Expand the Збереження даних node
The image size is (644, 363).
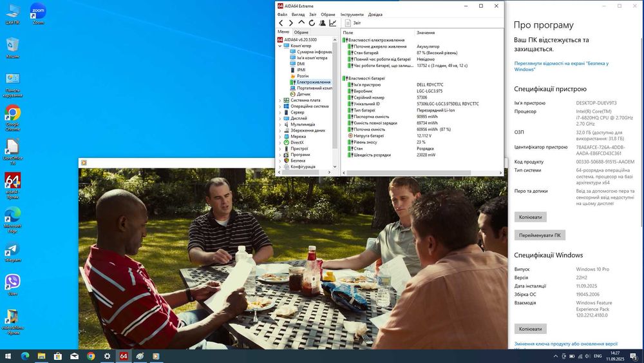point(279,130)
